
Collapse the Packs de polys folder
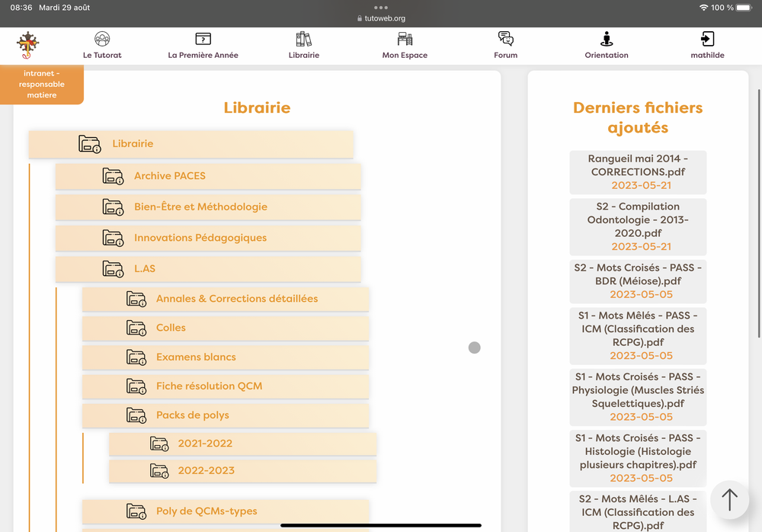point(192,415)
